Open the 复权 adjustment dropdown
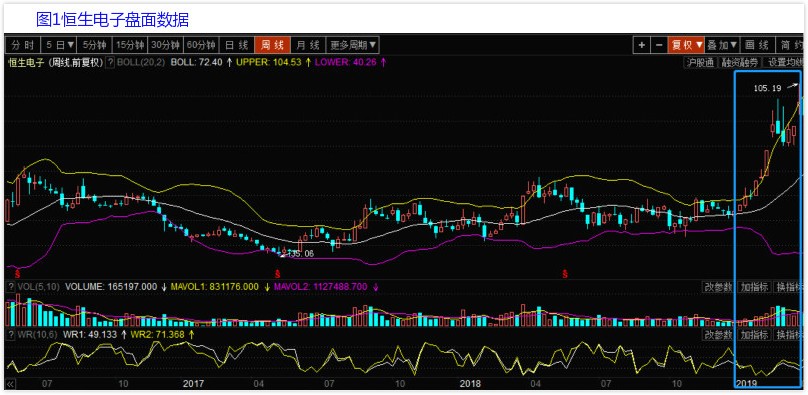The image size is (808, 395). [686, 45]
